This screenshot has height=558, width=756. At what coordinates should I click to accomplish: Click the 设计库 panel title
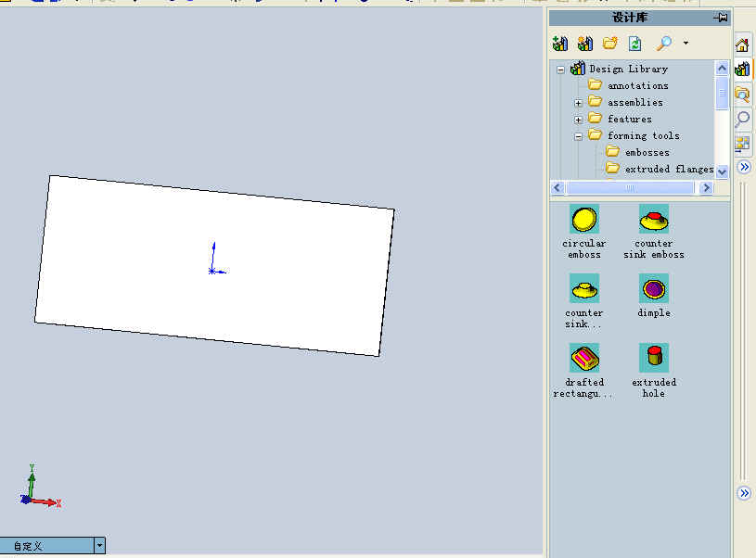point(630,18)
